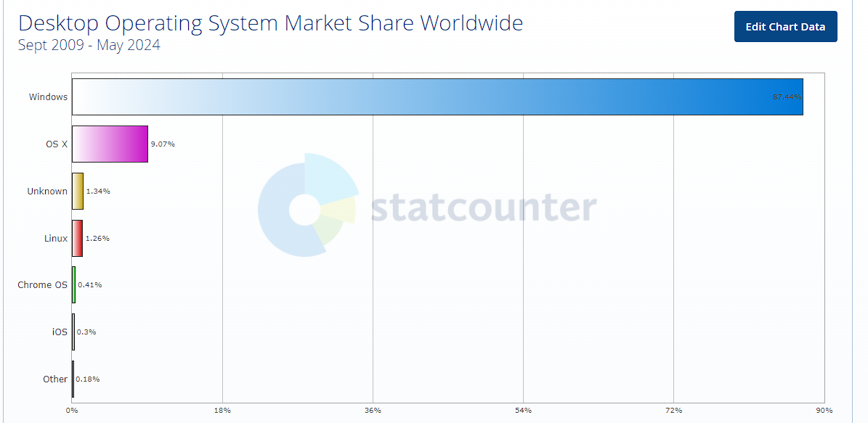Click the 0% x-axis tick label
This screenshot has height=423, width=868.
tap(71, 410)
